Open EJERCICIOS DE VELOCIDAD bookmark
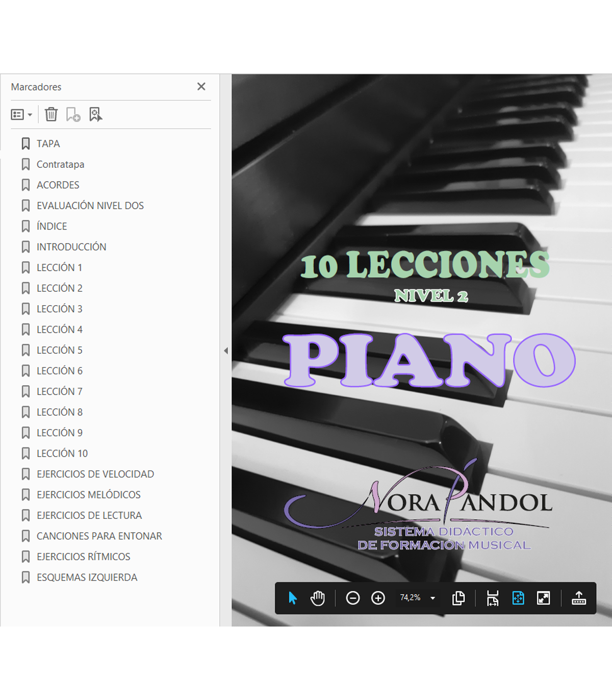The width and height of the screenshot is (612, 700). [x=95, y=474]
